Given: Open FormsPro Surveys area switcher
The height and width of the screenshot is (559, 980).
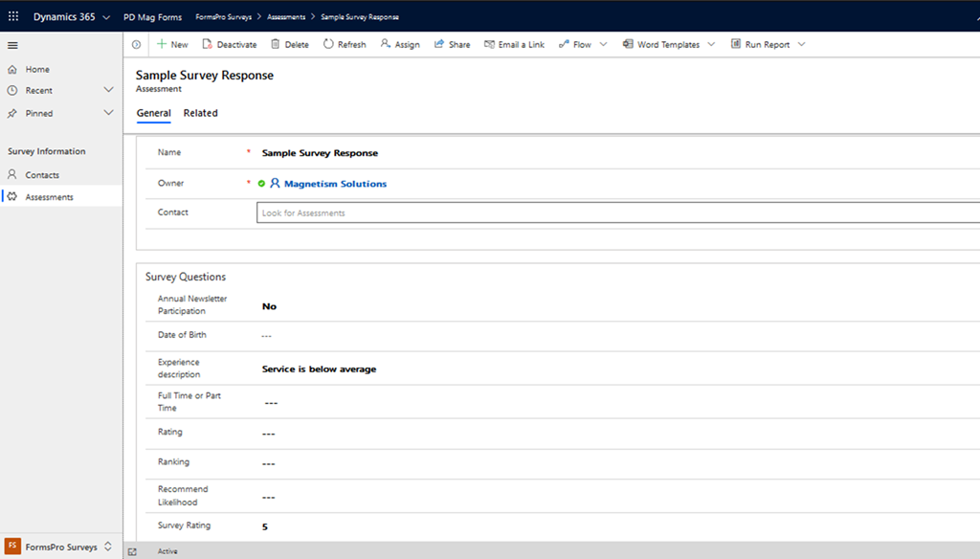Looking at the screenshot, I should pyautogui.click(x=107, y=547).
